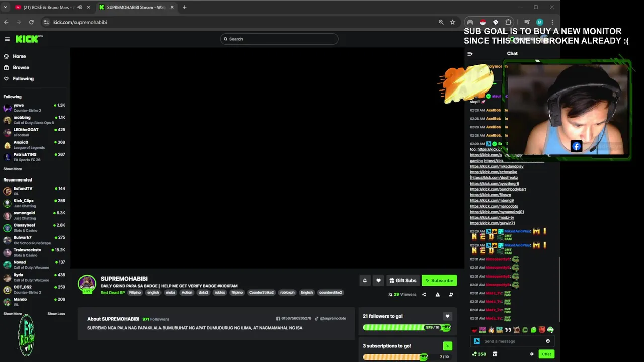Click the moba tag
This screenshot has width=644, height=362.
(170, 293)
